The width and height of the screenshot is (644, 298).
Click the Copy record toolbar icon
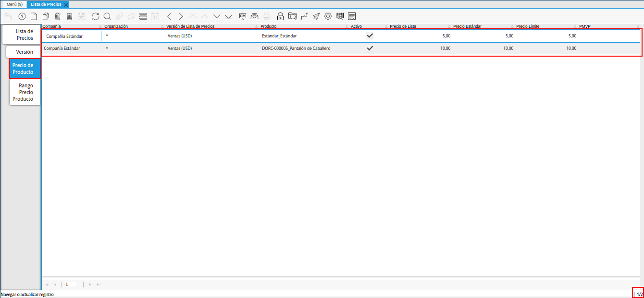tap(46, 16)
